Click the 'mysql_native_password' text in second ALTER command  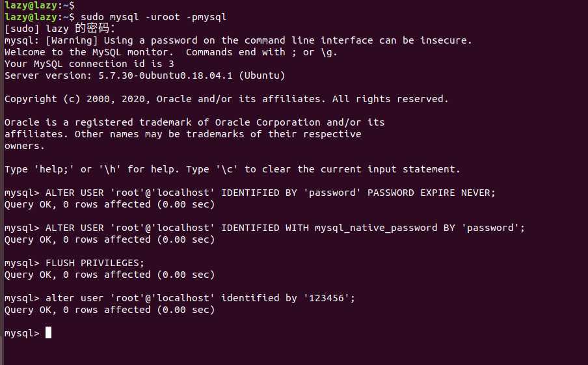(x=376, y=228)
